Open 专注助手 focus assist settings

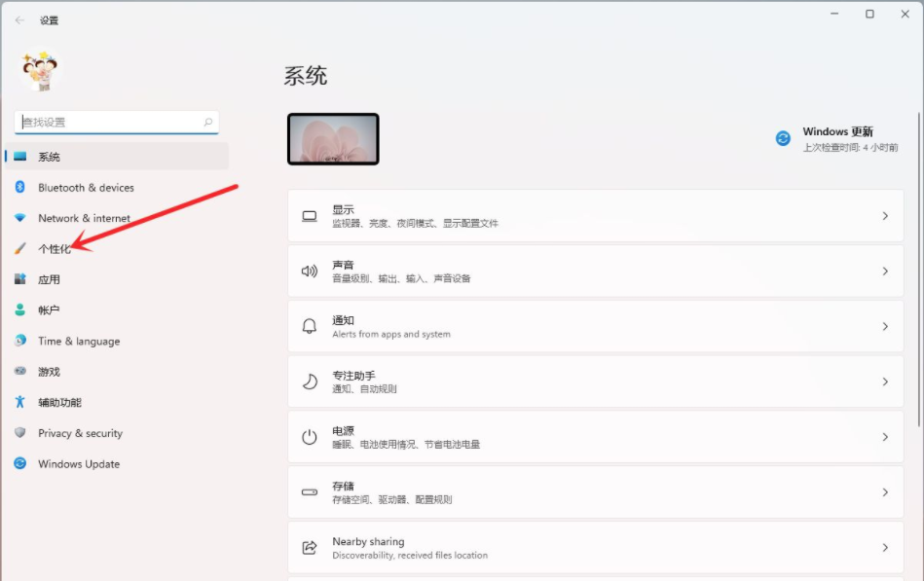pyautogui.click(x=595, y=381)
